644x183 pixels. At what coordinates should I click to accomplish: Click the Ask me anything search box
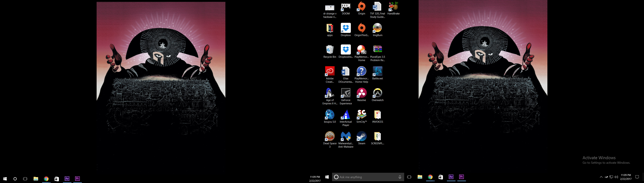click(x=368, y=177)
